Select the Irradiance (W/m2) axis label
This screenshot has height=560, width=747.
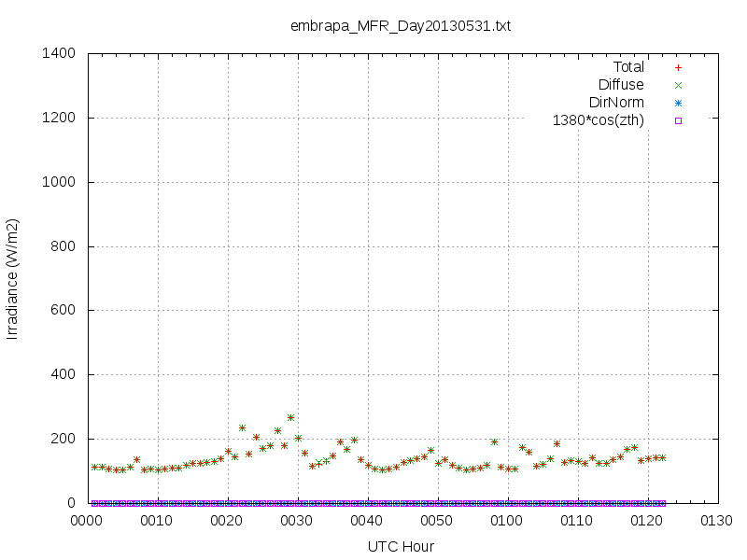click(x=12, y=279)
